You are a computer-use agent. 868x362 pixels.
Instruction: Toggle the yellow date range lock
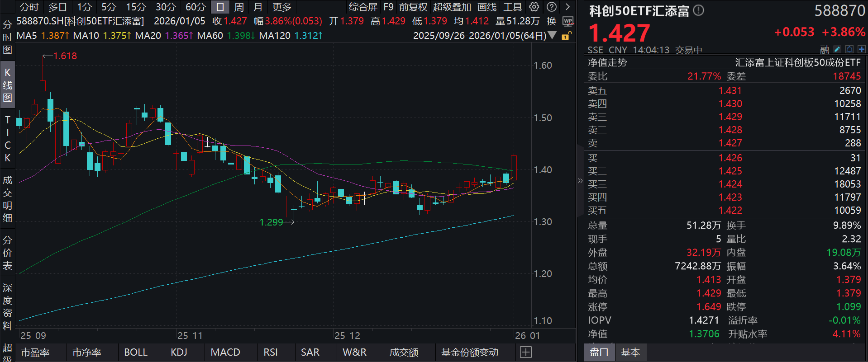pyautogui.click(x=566, y=36)
